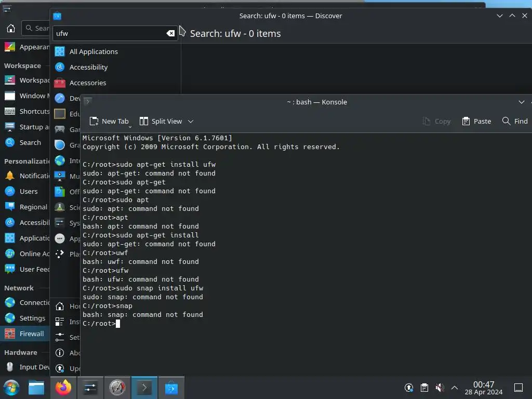
Task: Click the Application Addons icon in Discover
Action: click(x=60, y=238)
